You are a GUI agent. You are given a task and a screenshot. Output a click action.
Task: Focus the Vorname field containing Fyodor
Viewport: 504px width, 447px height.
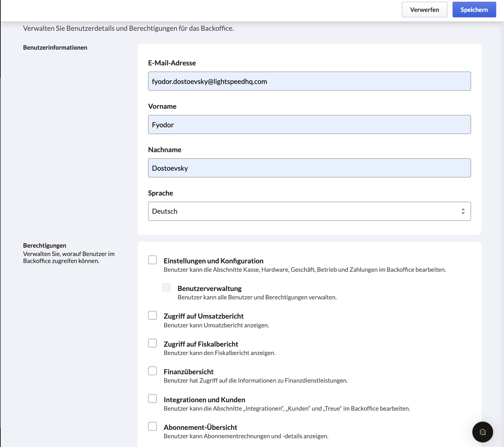309,125
